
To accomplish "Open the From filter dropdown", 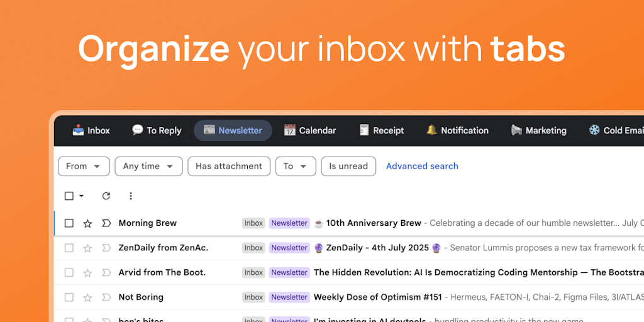I will click(83, 166).
